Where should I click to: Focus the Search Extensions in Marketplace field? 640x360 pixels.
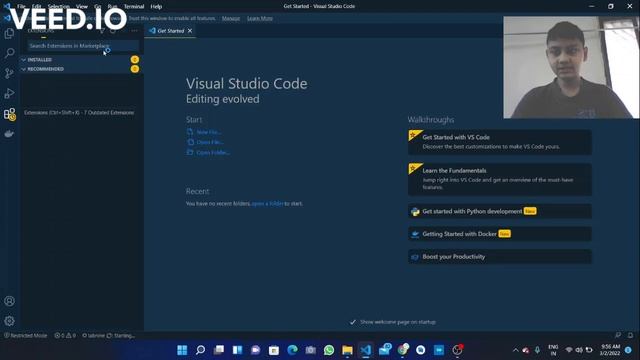(x=83, y=46)
